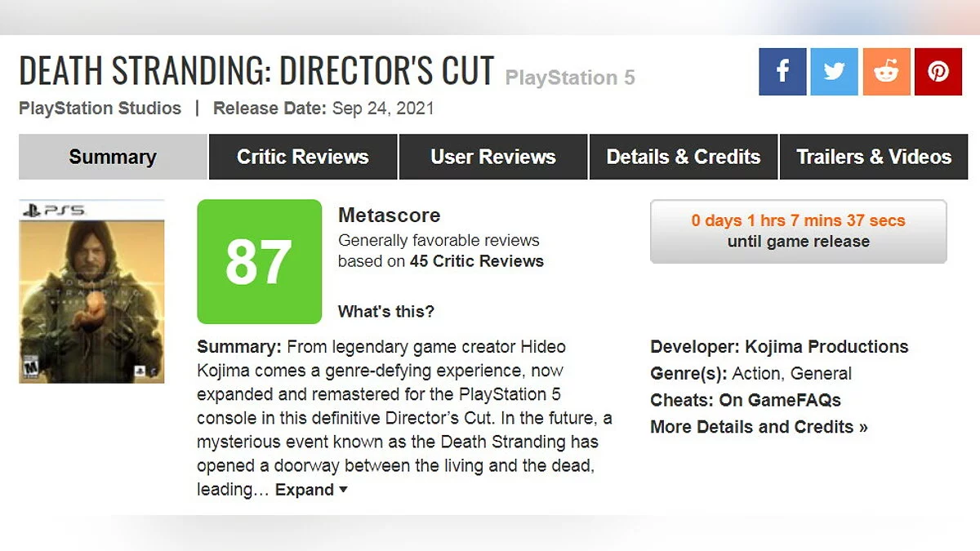Open the Kojima Productions developer link
The width and height of the screenshot is (980, 551).
click(826, 346)
